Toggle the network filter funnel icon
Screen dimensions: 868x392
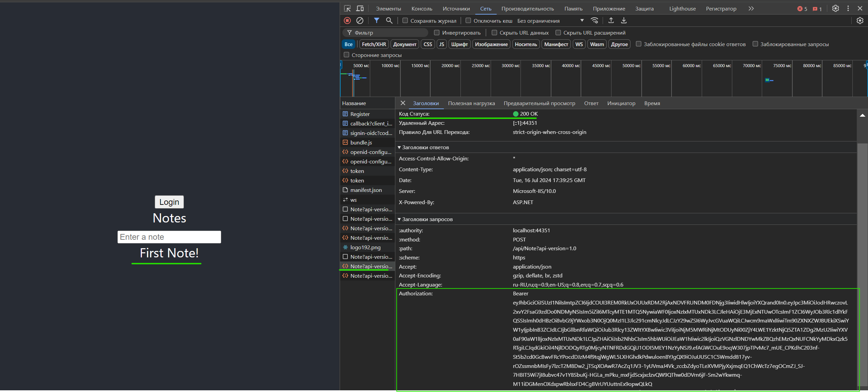[x=376, y=21]
